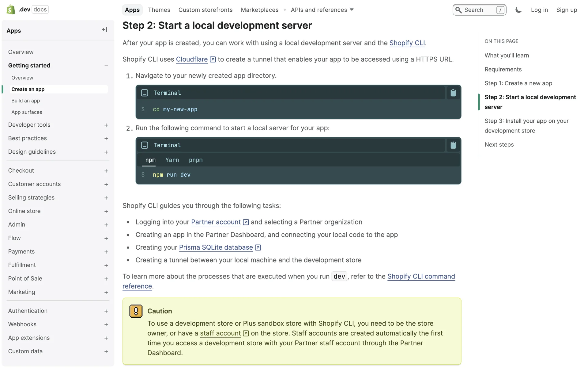Screen dimensions: 588x368
Task: Switch to the pnpm tab
Action: click(196, 160)
